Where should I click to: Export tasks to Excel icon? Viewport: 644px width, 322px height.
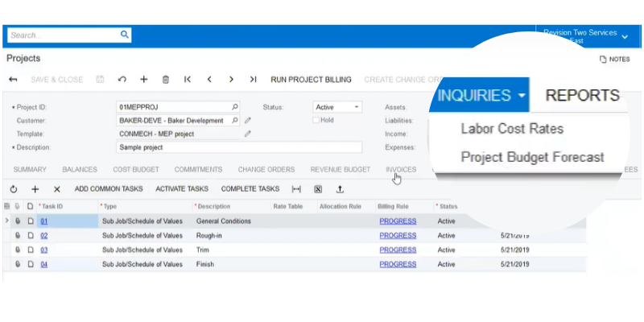click(318, 189)
